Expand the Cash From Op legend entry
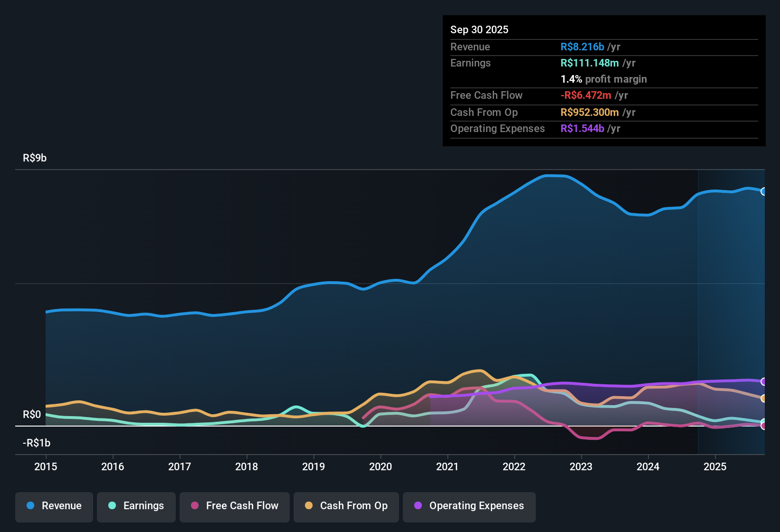The width and height of the screenshot is (780, 532). [346, 506]
